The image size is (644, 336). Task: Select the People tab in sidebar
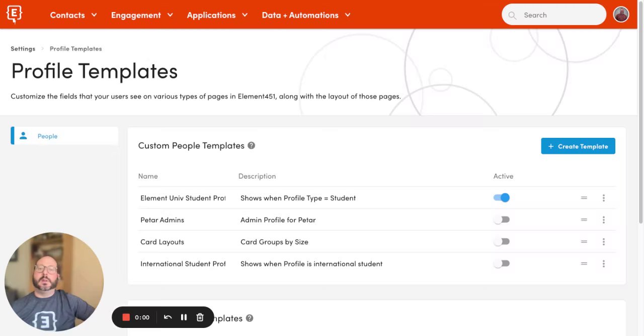coord(64,136)
